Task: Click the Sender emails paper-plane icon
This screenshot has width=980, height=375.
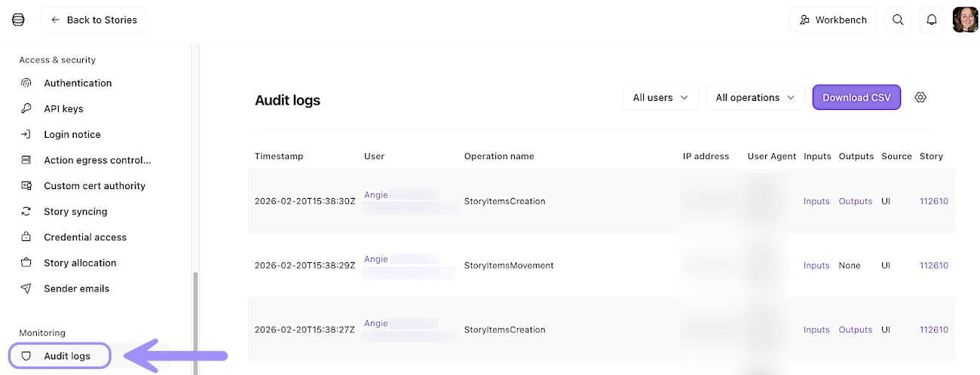Action: click(26, 288)
